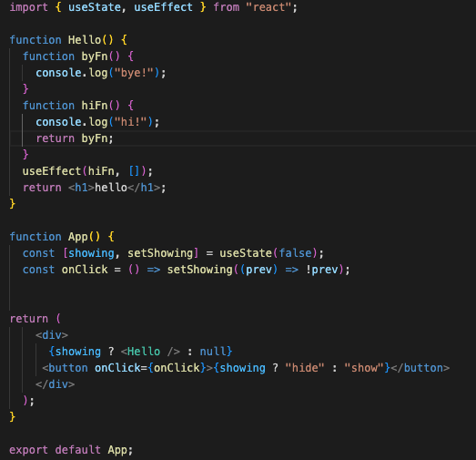Click !prev in the arrow function
The width and height of the screenshot is (476, 460).
click(322, 270)
